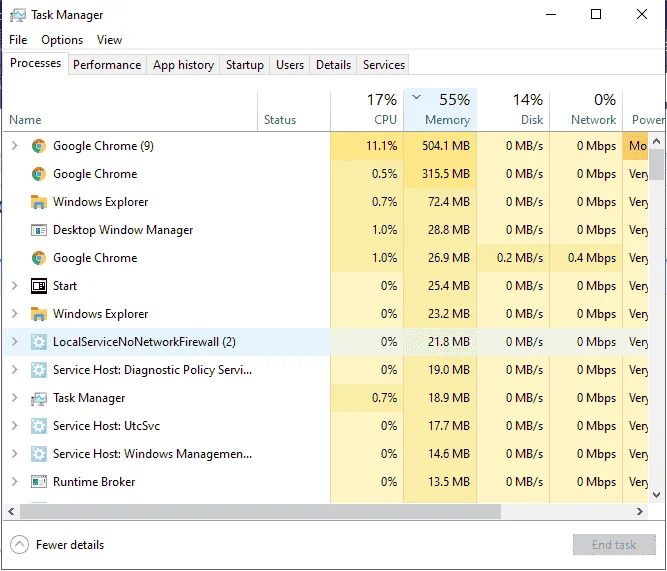Screen dimensions: 667x571
Task: Click Chrome icon in 315.5 MB row
Action: pos(39,174)
